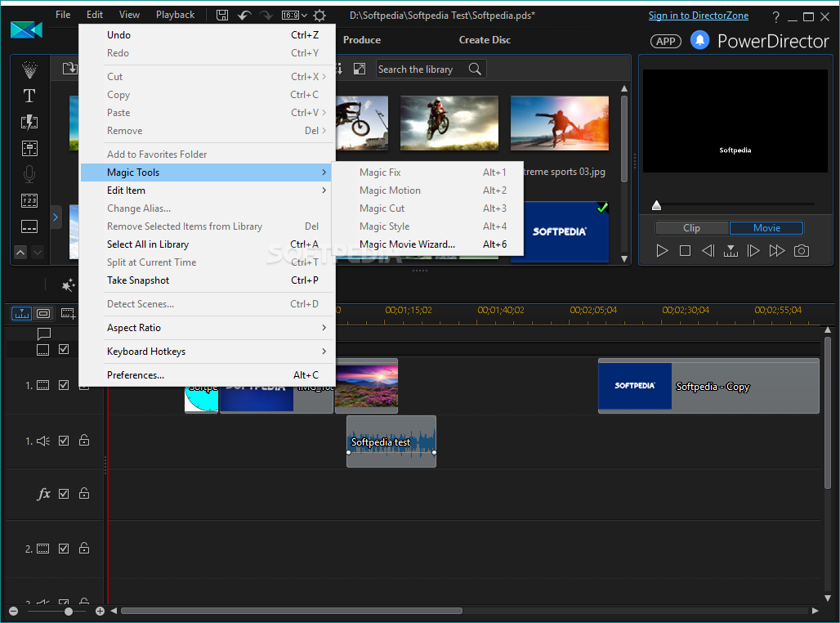Choose Select All in Library

pyautogui.click(x=208, y=244)
